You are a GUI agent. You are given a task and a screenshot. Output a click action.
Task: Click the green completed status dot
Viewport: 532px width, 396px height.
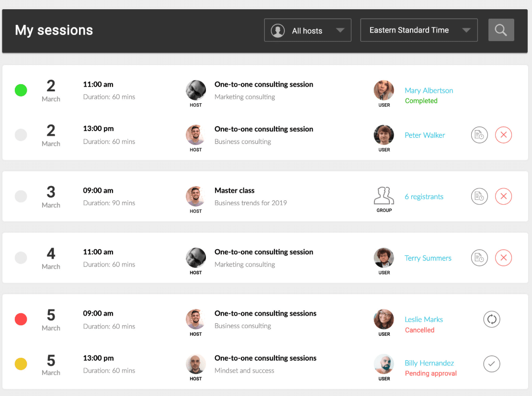coord(21,90)
